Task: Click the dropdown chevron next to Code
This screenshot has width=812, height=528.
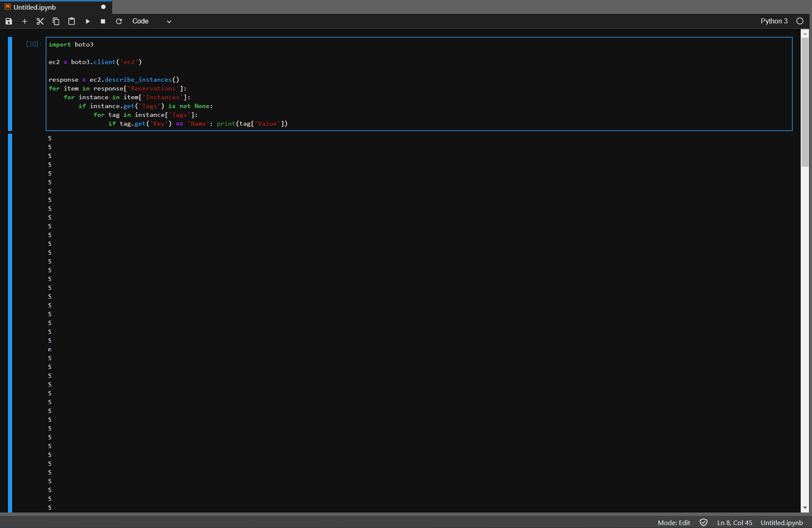Action: tap(169, 22)
